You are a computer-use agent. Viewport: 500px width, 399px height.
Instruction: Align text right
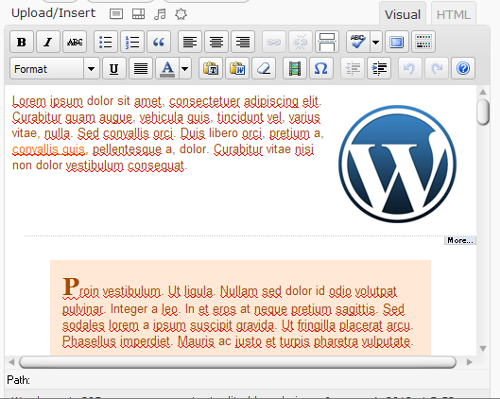pos(243,42)
